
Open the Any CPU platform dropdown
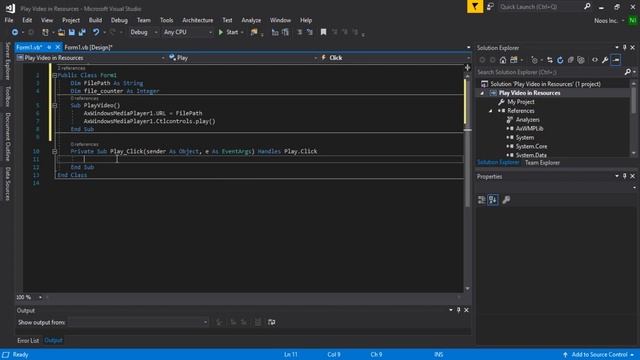point(187,32)
